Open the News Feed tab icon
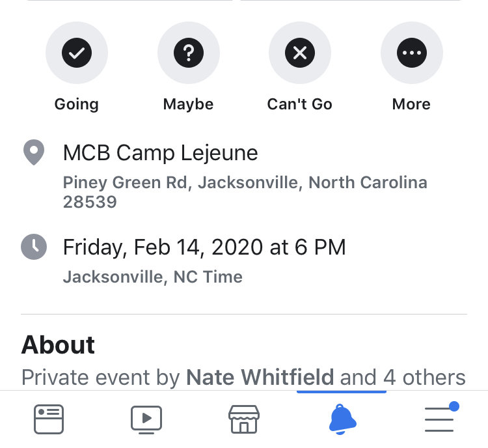The width and height of the screenshot is (488, 448). (49, 419)
